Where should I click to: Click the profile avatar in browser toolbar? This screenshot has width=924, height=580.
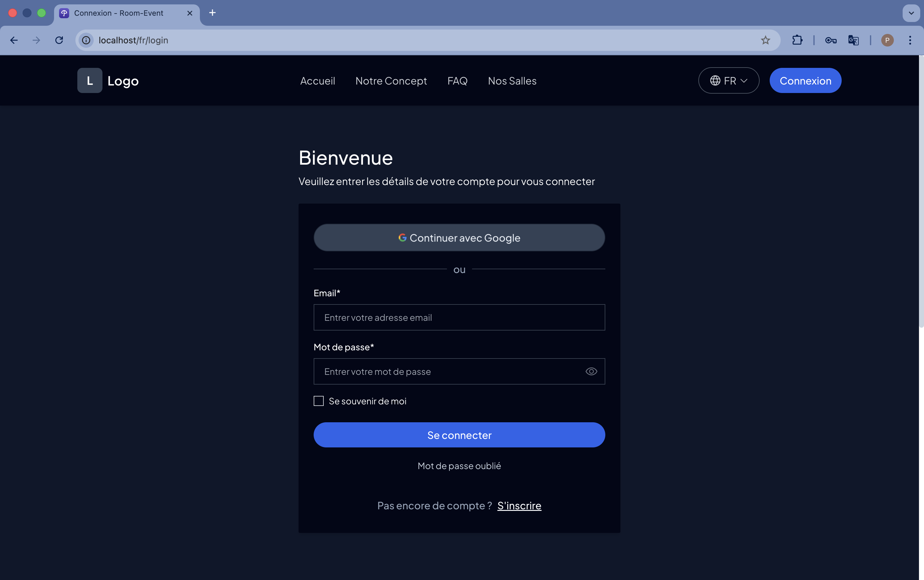click(887, 40)
